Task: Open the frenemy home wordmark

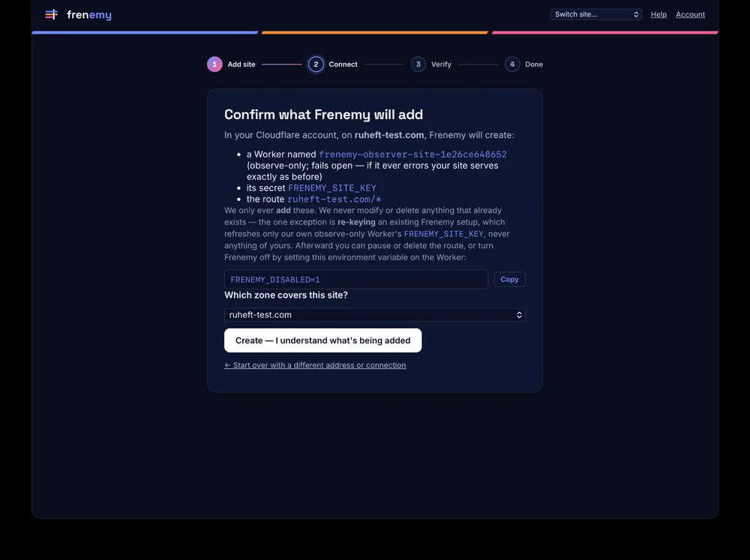Action: [89, 15]
